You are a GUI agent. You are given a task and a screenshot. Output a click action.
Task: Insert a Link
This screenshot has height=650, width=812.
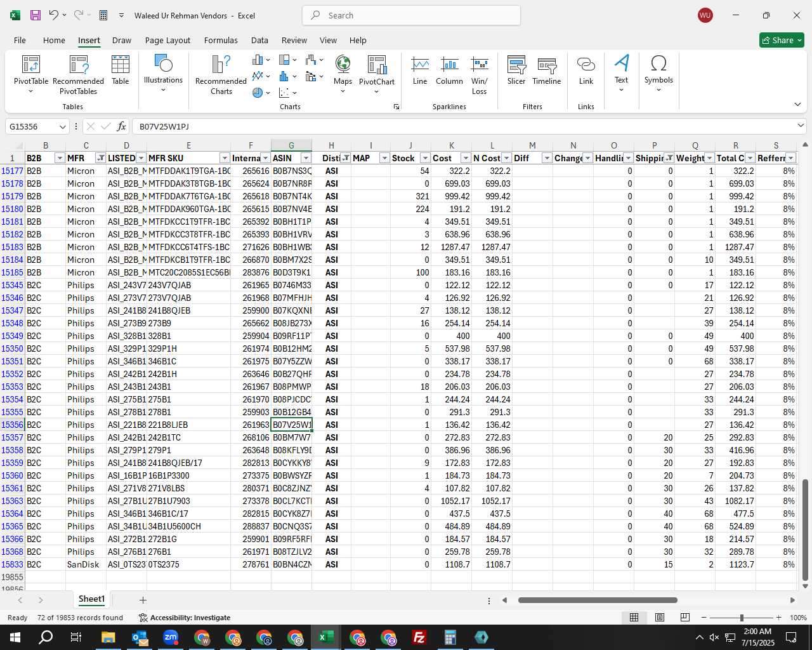click(586, 70)
